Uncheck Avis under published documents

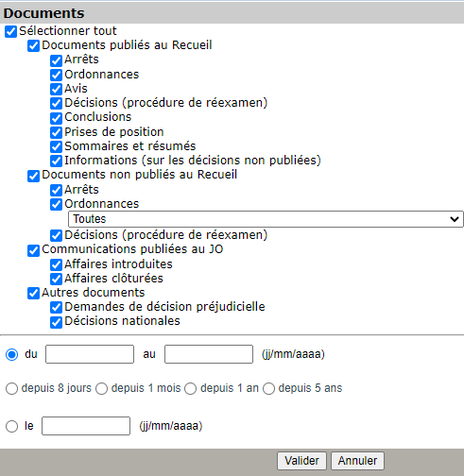pos(56,90)
